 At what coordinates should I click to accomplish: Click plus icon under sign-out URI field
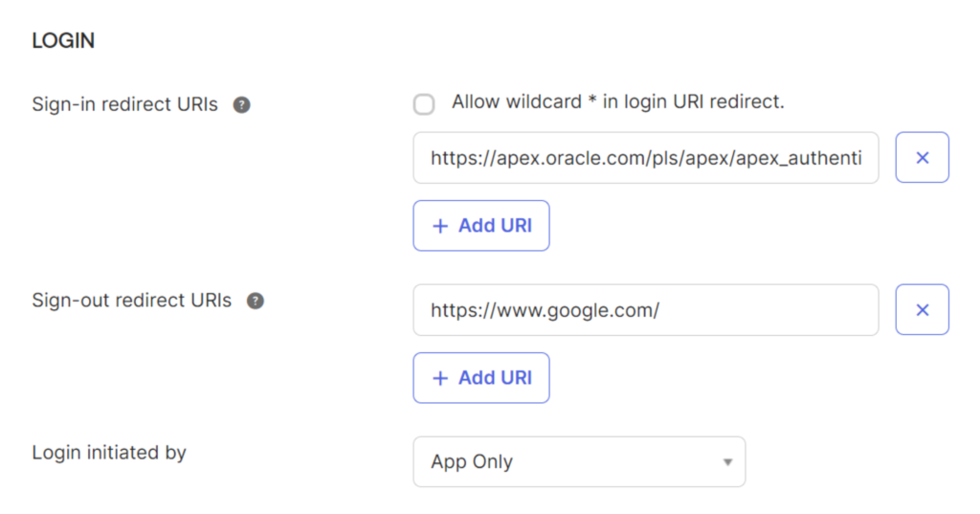point(440,378)
